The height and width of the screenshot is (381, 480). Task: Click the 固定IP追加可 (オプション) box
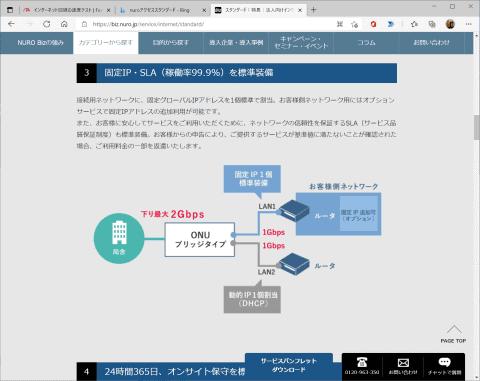(359, 213)
